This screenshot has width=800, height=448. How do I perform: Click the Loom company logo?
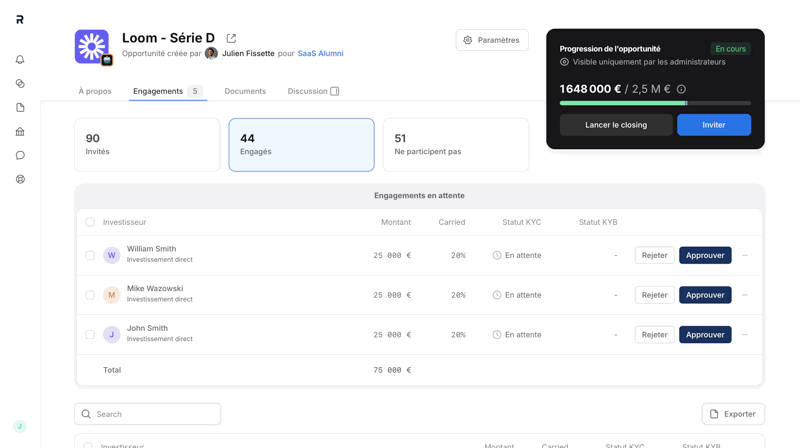pos(92,46)
